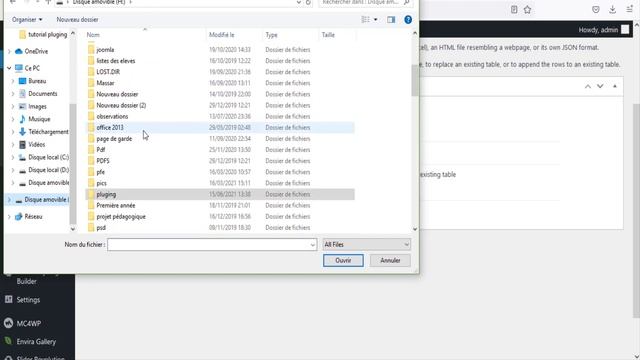This screenshot has height=360, width=640.
Task: Move the WordPress panel down with arrow
Action: point(600,86)
